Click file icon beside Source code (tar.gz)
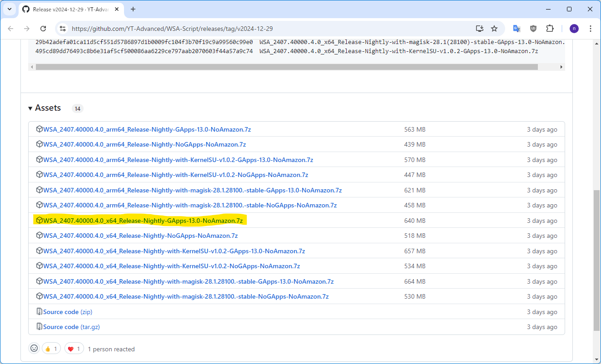601x364 pixels. pyautogui.click(x=40, y=327)
